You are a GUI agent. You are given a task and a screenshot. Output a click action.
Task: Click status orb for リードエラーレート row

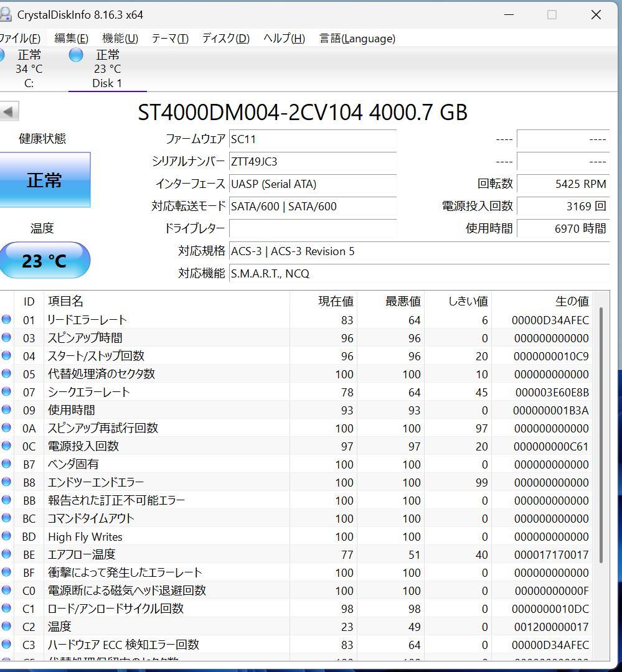click(6, 319)
